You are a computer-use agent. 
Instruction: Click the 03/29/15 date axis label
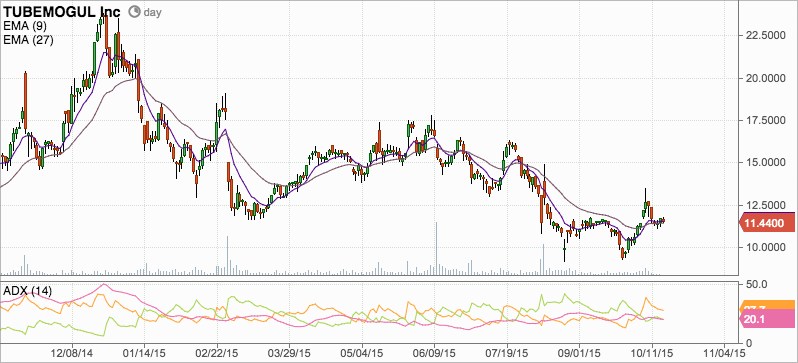coord(290,353)
